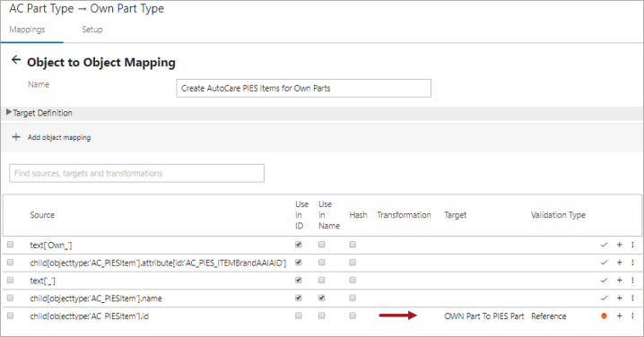Click the back arrow beside Object to Object Mapping
Image resolution: width=644 pixels, height=337 pixels.
[x=15, y=60]
